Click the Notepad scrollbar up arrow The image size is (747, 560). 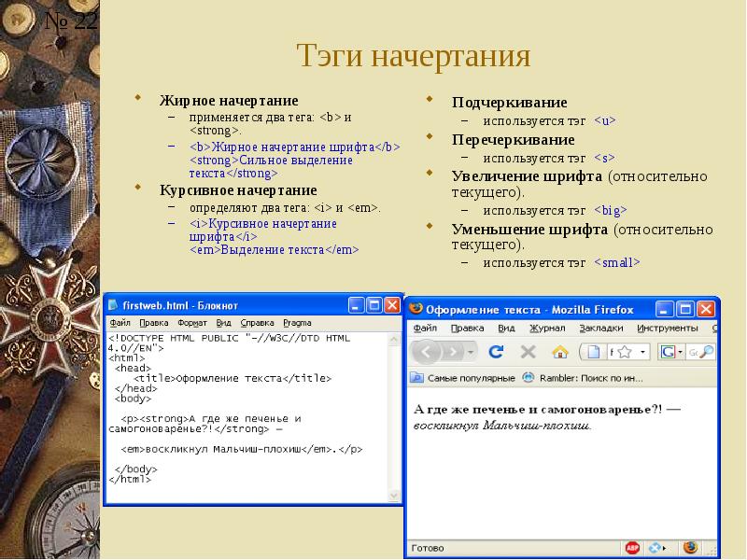tap(394, 340)
